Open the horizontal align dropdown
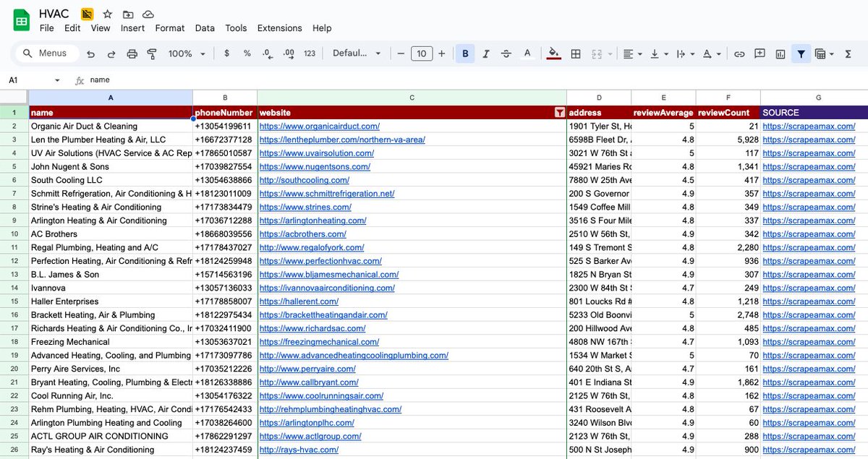The height and width of the screenshot is (459, 868). pos(633,53)
